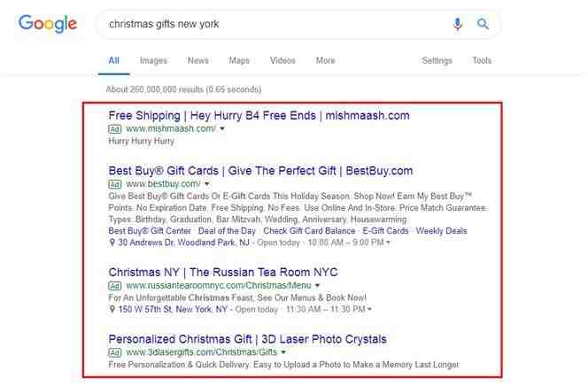588x386 pixels.
Task: Open dropdown arrow beside russiantearoomnyc.com URL
Action: 318,286
